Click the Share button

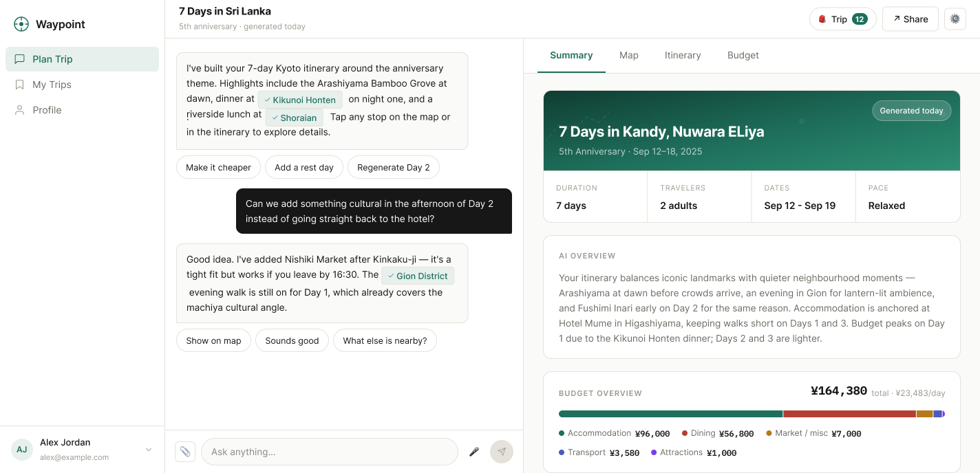pyautogui.click(x=910, y=19)
